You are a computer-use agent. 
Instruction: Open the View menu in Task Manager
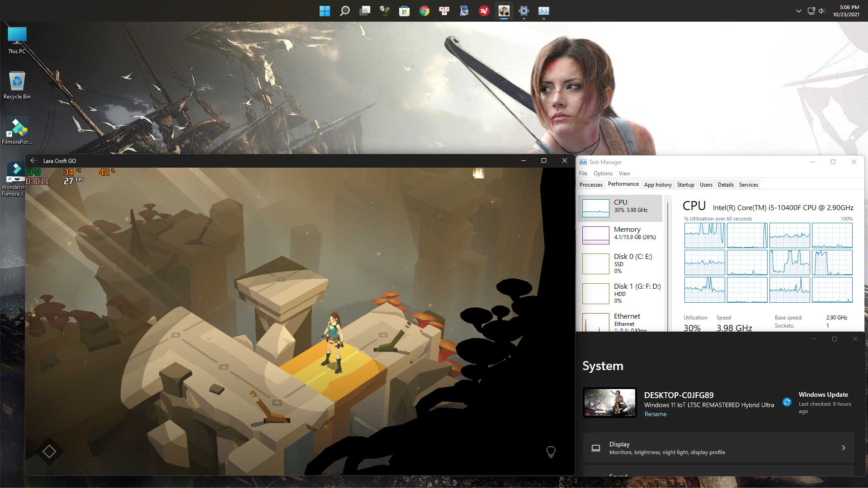tap(624, 174)
